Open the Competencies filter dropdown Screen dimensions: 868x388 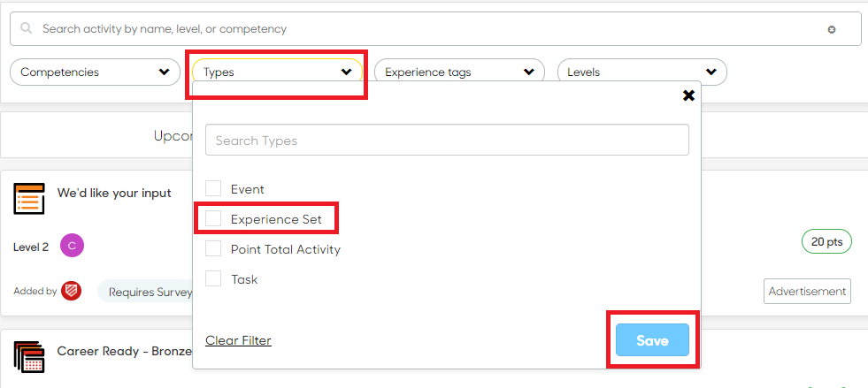96,72
